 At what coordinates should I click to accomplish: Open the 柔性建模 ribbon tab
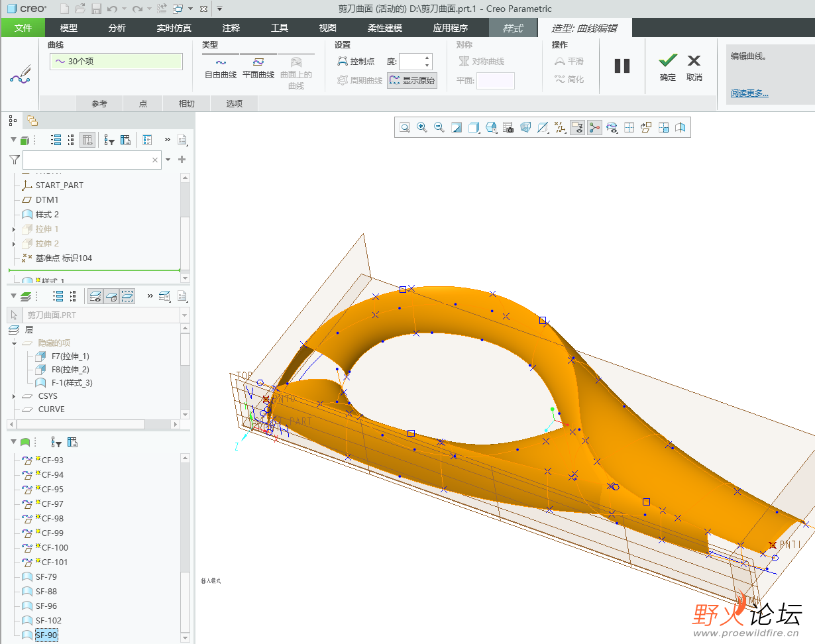(385, 28)
